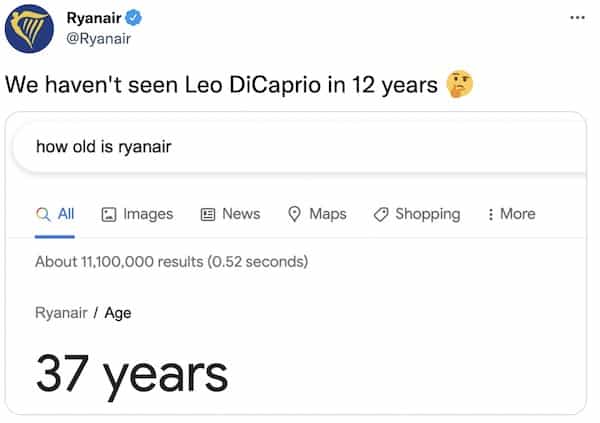Click the "37 years" answer text

coord(132,373)
